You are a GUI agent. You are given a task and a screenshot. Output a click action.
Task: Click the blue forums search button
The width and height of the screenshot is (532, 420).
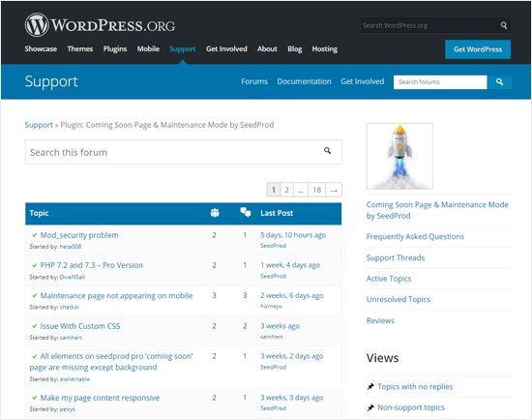499,82
